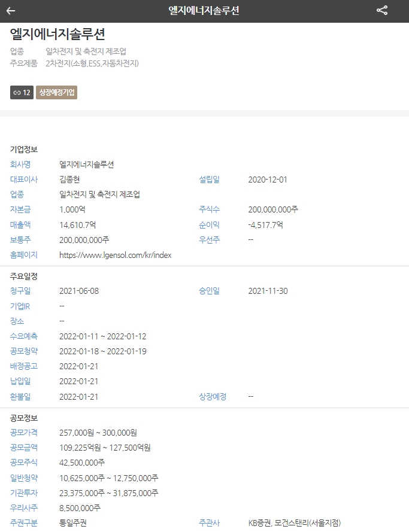Click the 공모정보 section heading
Image resolution: width=409 pixels, height=532 pixels.
click(24, 418)
